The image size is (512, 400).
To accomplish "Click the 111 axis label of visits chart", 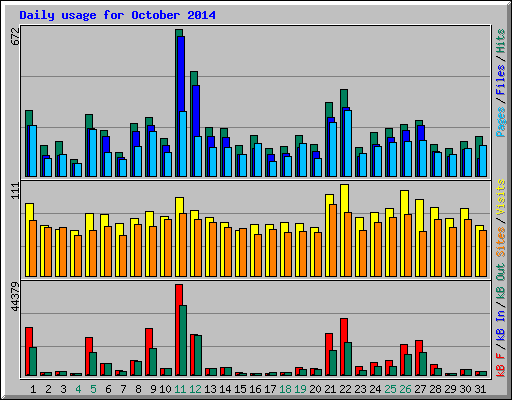I will [15, 191].
